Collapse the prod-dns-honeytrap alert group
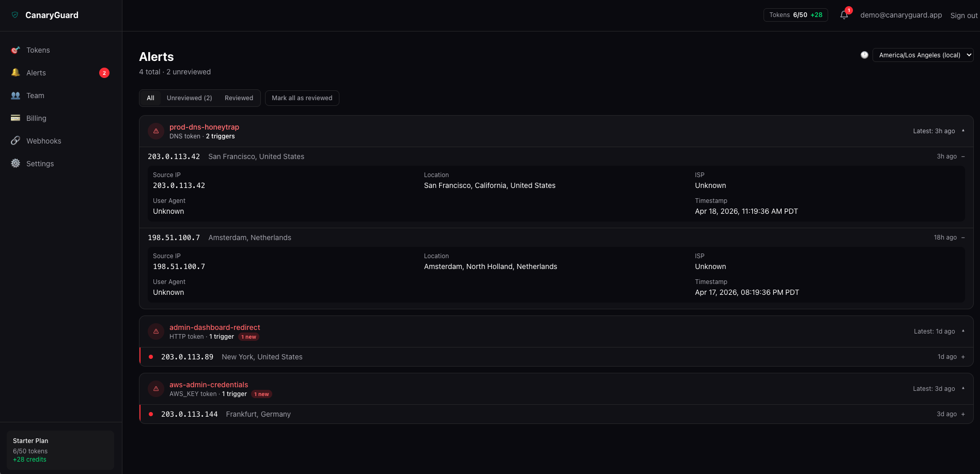This screenshot has height=474, width=980. 963,131
